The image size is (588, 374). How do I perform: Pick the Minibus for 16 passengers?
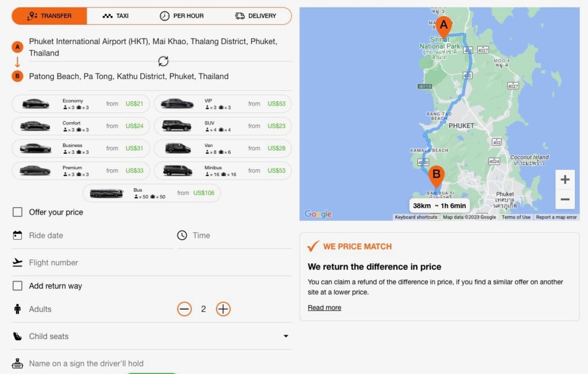pyautogui.click(x=223, y=170)
